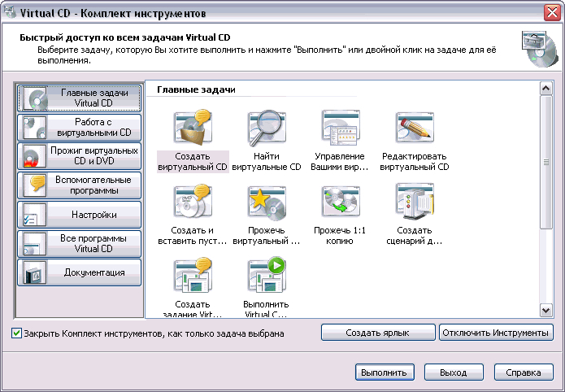Click the vertical scrollbar thumb

click(x=546, y=163)
